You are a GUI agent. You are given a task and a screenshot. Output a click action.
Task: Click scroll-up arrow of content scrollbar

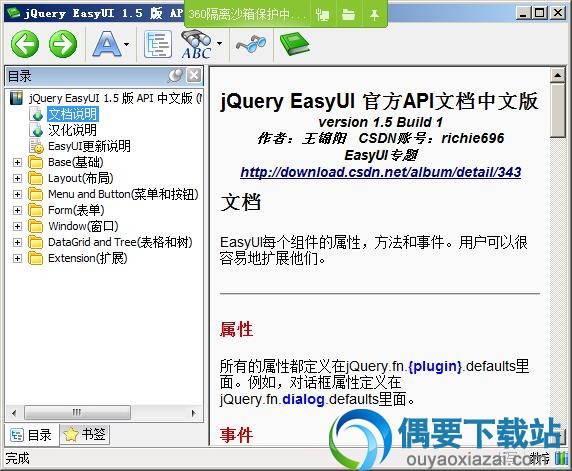coord(558,75)
